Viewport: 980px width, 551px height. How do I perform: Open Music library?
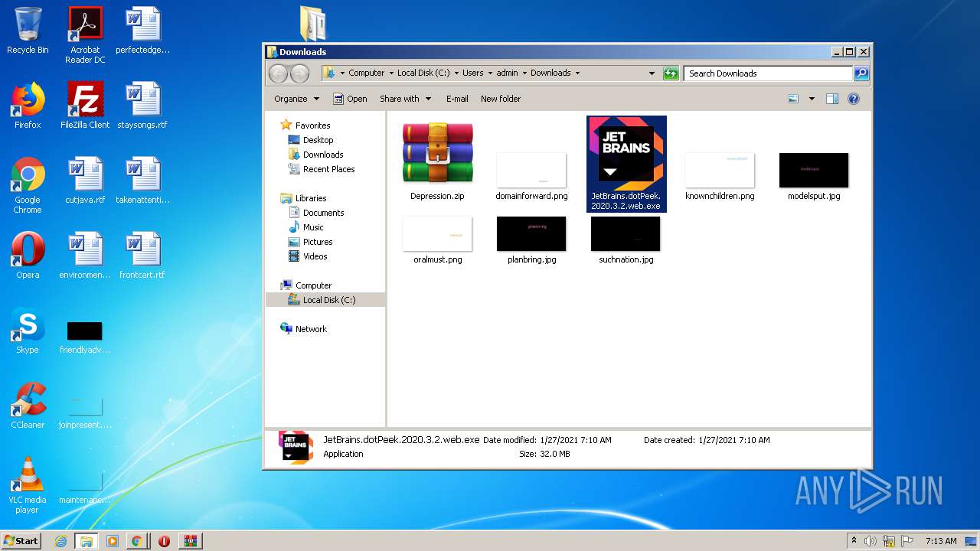click(x=306, y=227)
